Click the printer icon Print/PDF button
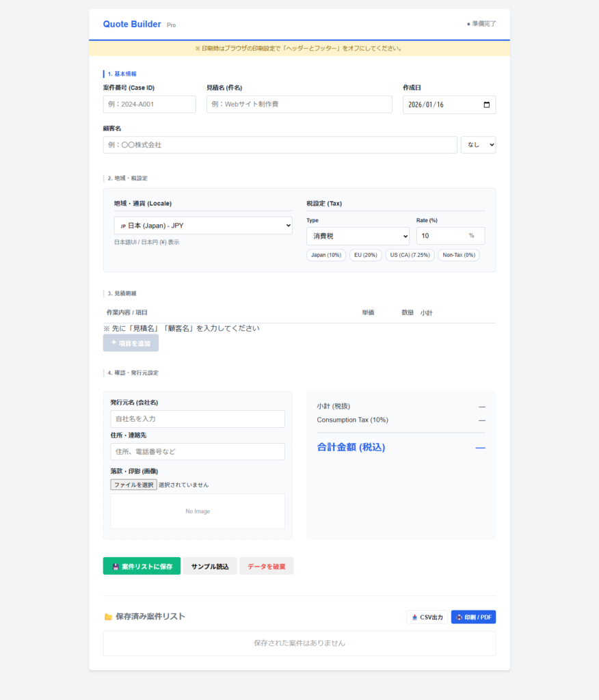Image resolution: width=599 pixels, height=700 pixels. (473, 617)
